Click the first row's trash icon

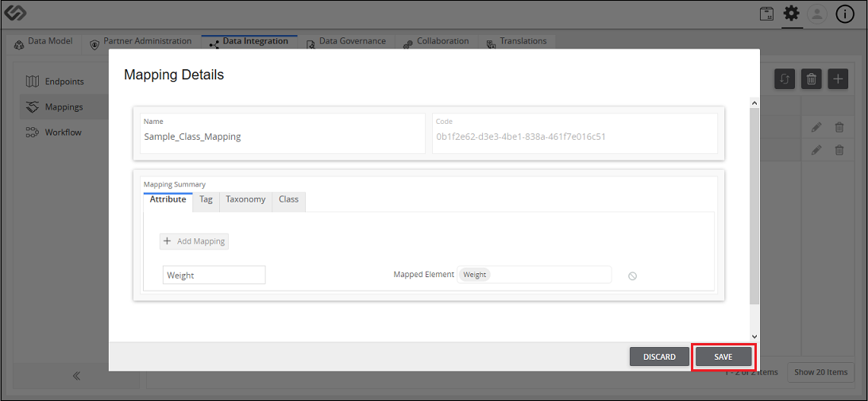click(x=839, y=127)
